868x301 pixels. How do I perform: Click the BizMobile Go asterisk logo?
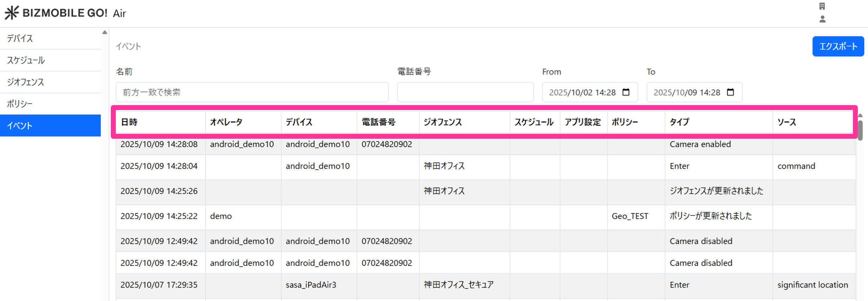[x=12, y=13]
